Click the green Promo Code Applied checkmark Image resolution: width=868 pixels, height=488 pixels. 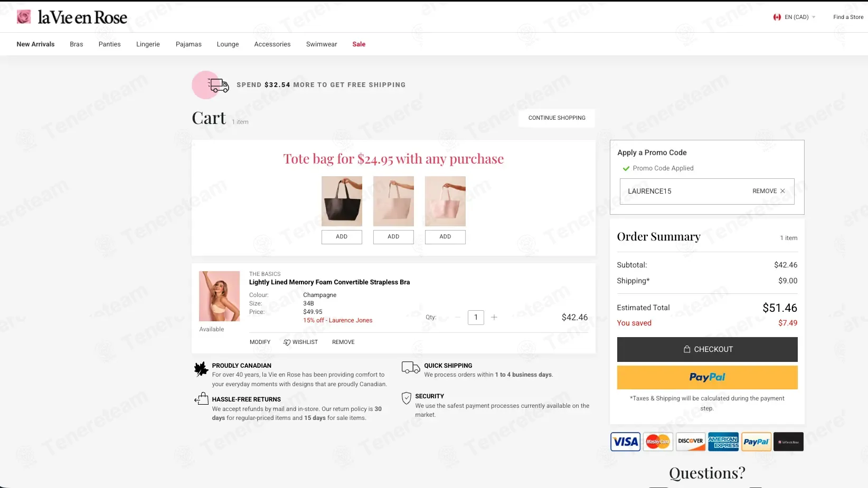point(626,168)
